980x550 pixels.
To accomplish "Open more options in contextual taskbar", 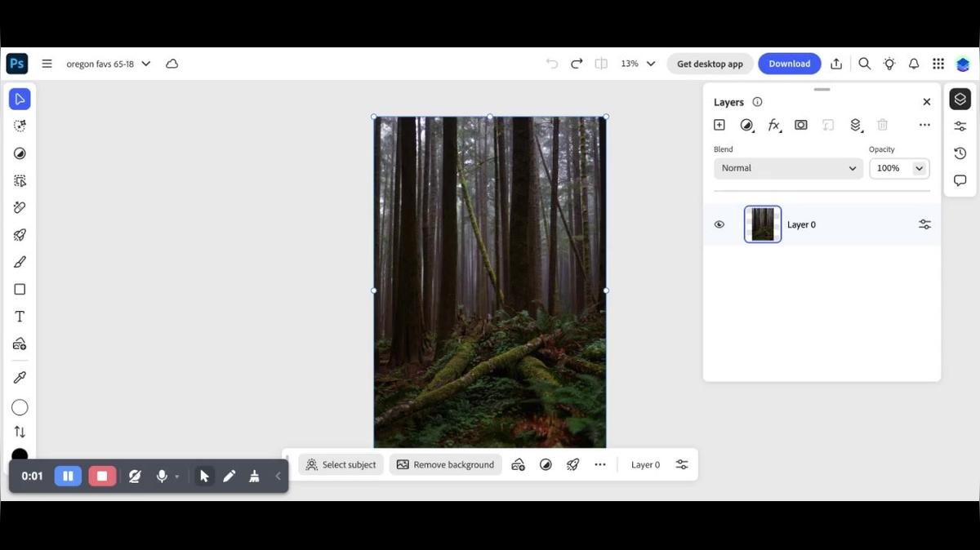I will pos(600,464).
